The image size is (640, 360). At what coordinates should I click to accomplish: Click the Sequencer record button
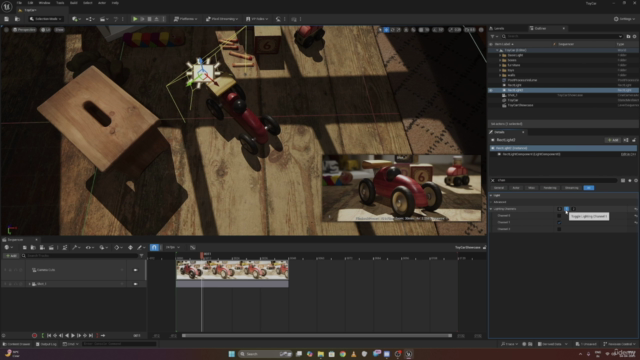coord(34,336)
